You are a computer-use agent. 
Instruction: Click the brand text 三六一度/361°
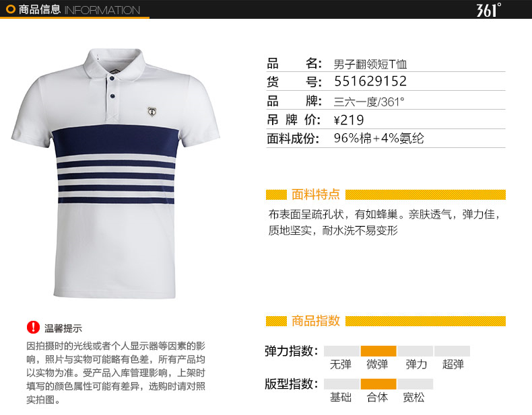(x=369, y=102)
